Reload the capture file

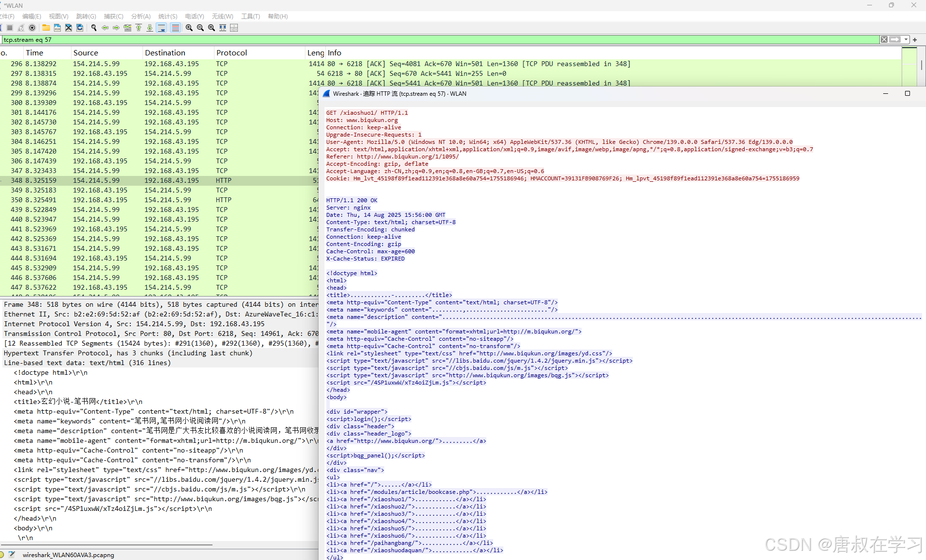pos(80,28)
